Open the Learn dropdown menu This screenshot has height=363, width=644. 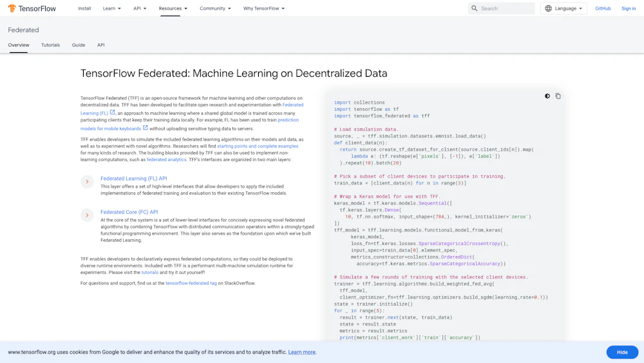point(111,8)
